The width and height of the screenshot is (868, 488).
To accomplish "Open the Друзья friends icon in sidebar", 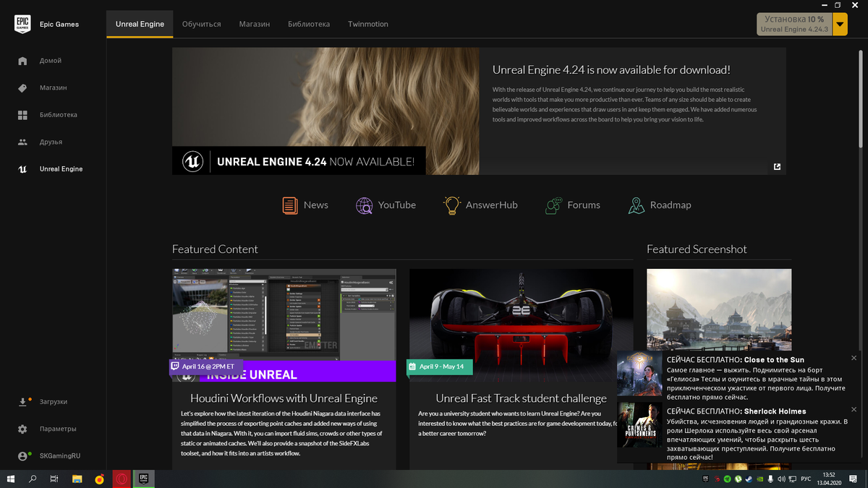I will pyautogui.click(x=22, y=142).
